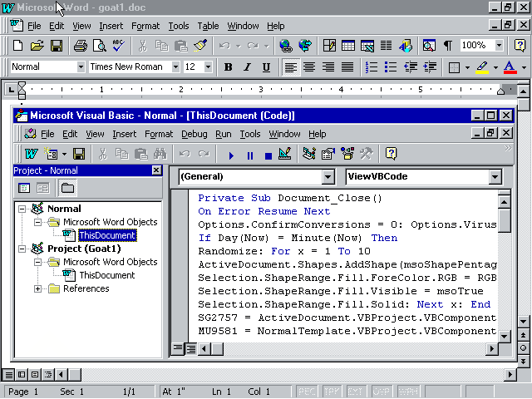532x399 pixels.
Task: Open Toolbox icon in VB toolbar
Action: point(367,154)
